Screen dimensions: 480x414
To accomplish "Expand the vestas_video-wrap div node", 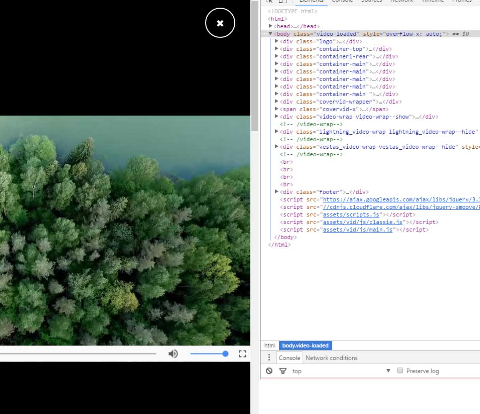I will (x=277, y=147).
